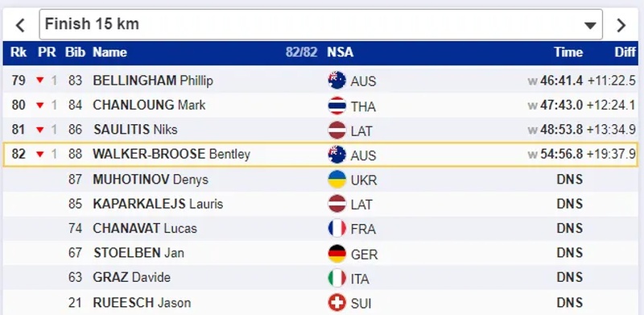The width and height of the screenshot is (644, 315).
Task: Click the Name column header
Action: [x=109, y=52]
